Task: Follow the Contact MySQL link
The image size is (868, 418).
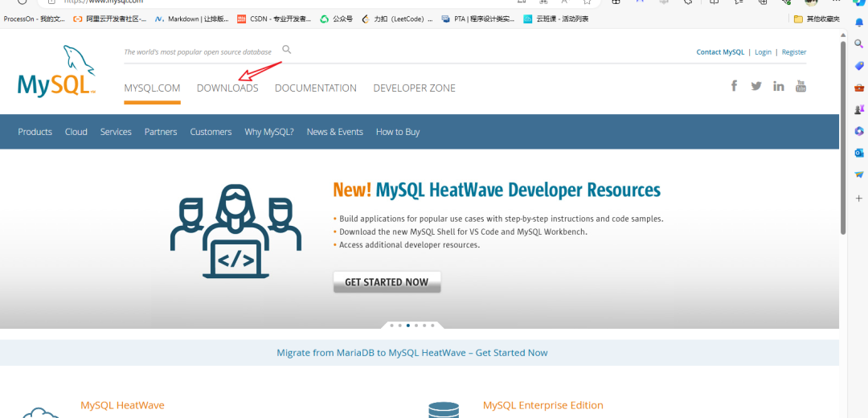Action: point(720,52)
